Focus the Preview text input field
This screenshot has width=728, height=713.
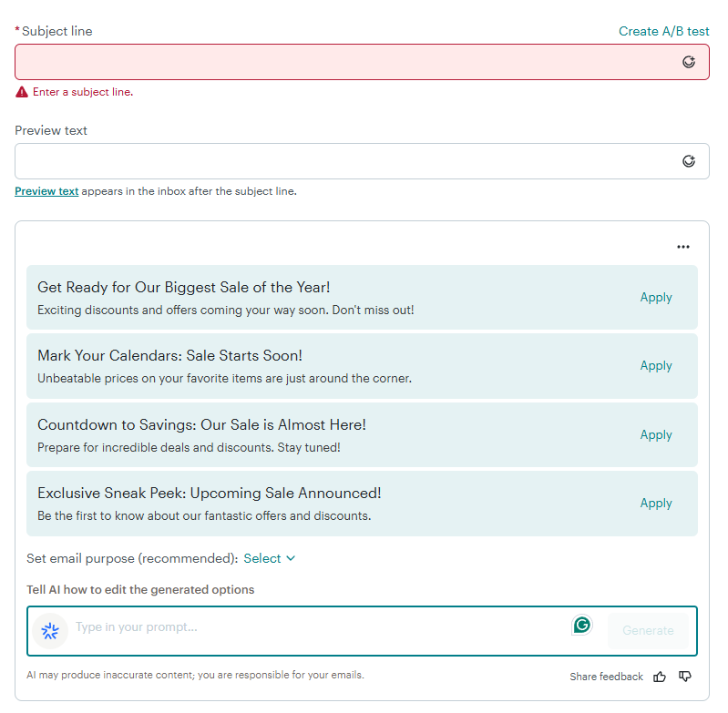pos(362,161)
